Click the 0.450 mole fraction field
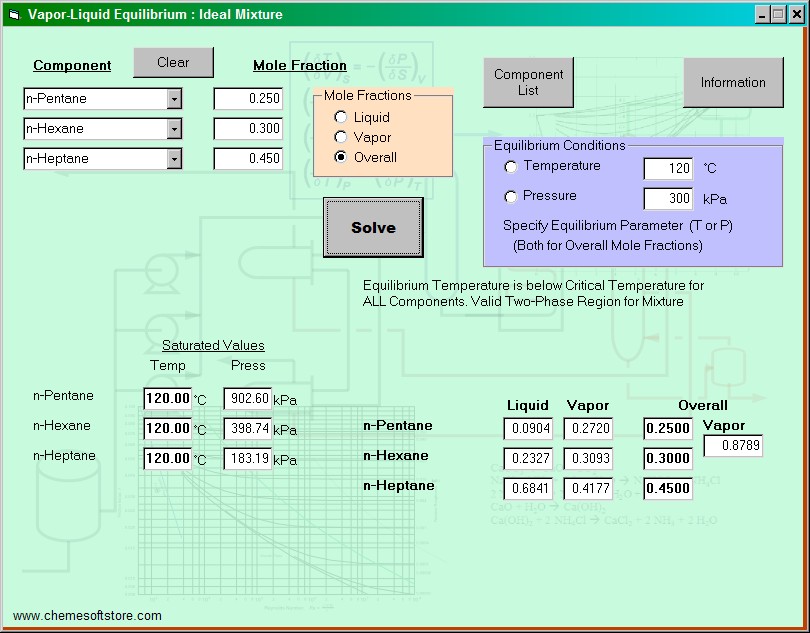This screenshot has height=633, width=810. click(248, 159)
